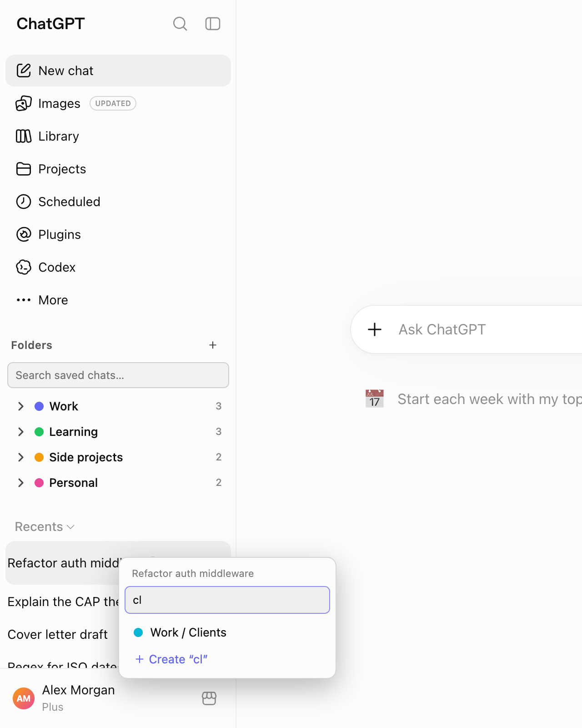Select the Side projects folder row
Screen dimensions: 582x728
pos(118,457)
